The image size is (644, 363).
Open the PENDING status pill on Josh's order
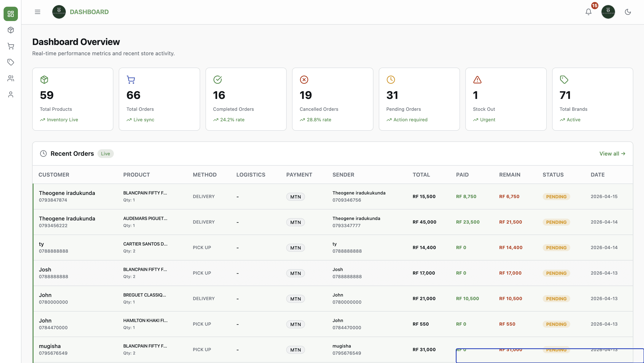coord(556,273)
